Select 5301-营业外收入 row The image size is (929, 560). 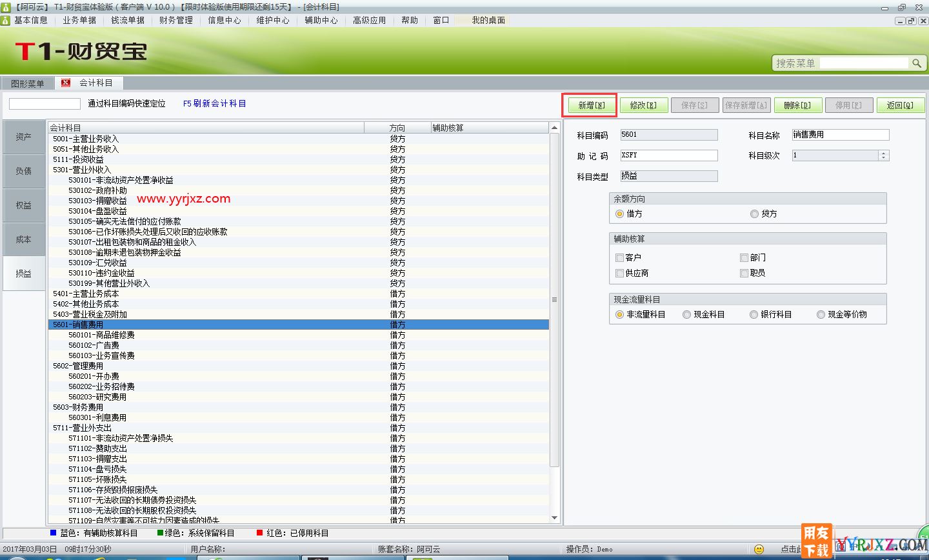click(x=299, y=170)
